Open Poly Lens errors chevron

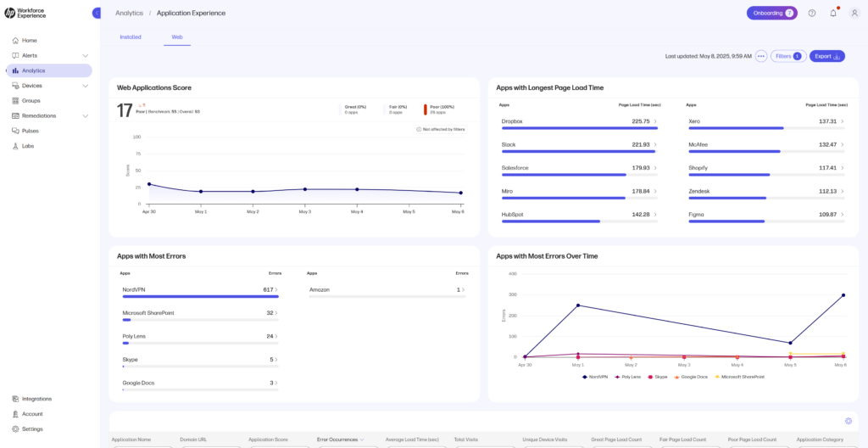click(x=276, y=336)
